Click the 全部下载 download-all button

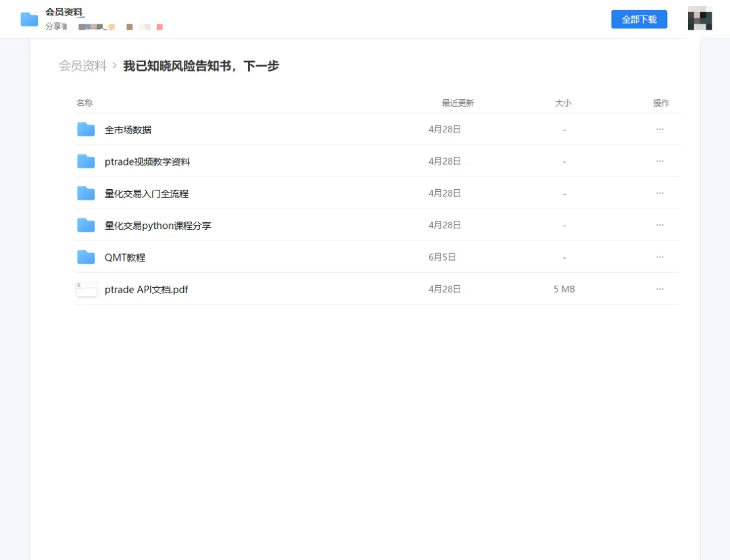click(x=639, y=20)
